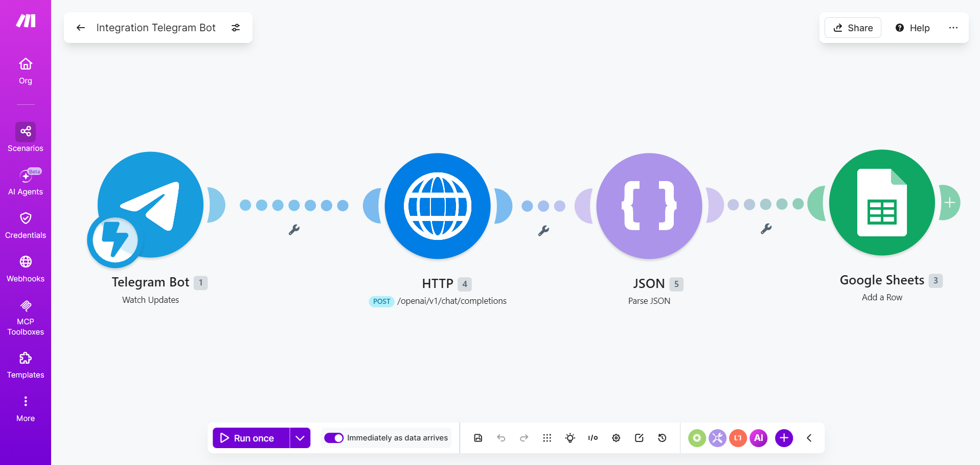
Task: Click the scenario name Integration Telegram Bot
Action: pyautogui.click(x=156, y=28)
